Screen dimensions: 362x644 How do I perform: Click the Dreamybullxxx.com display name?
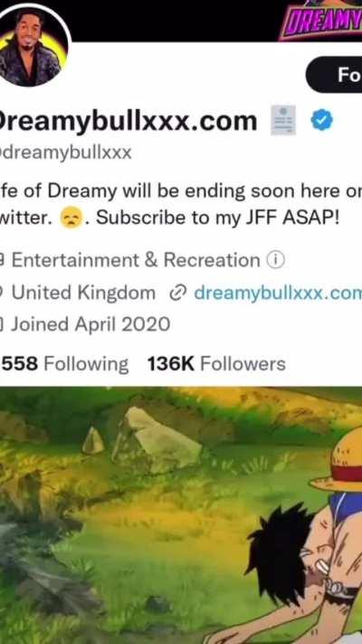[x=129, y=121]
